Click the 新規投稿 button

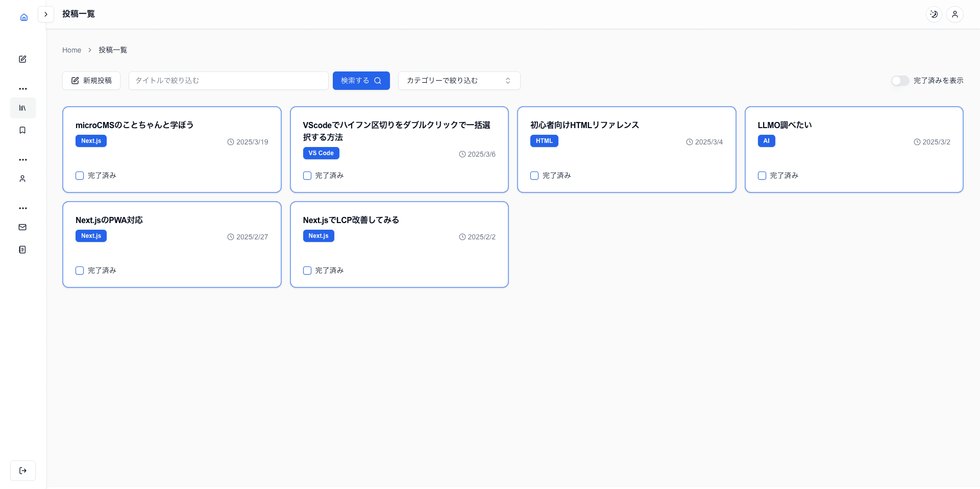(x=91, y=81)
